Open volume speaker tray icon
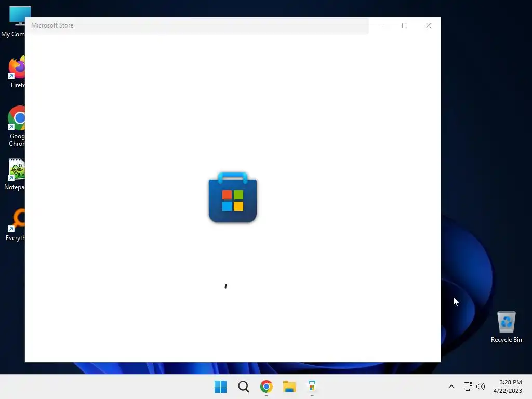The image size is (532, 399). click(481, 387)
